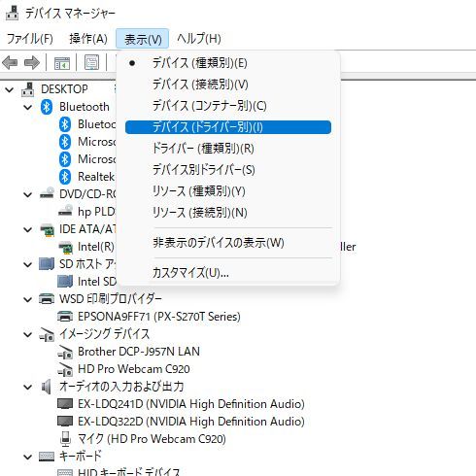The width and height of the screenshot is (476, 476).
Task: Click the マイク microphone device icon
Action: [65, 439]
